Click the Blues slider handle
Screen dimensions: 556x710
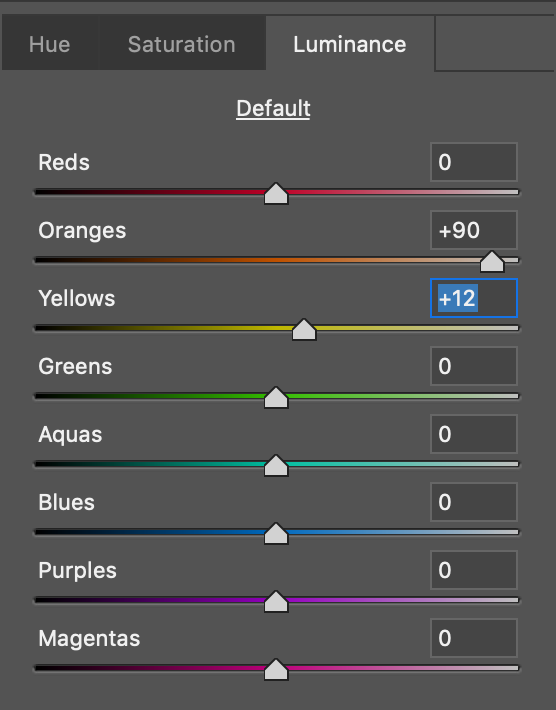pos(276,533)
